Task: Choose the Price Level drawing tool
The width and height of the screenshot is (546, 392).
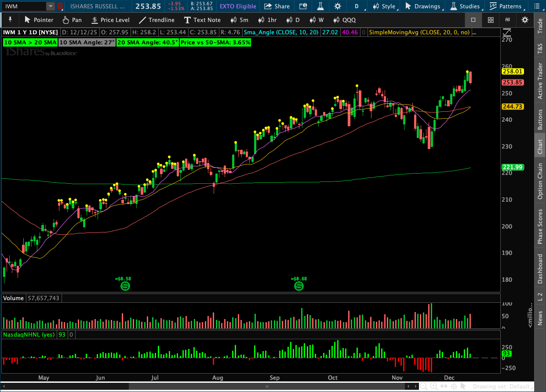Action: [110, 20]
